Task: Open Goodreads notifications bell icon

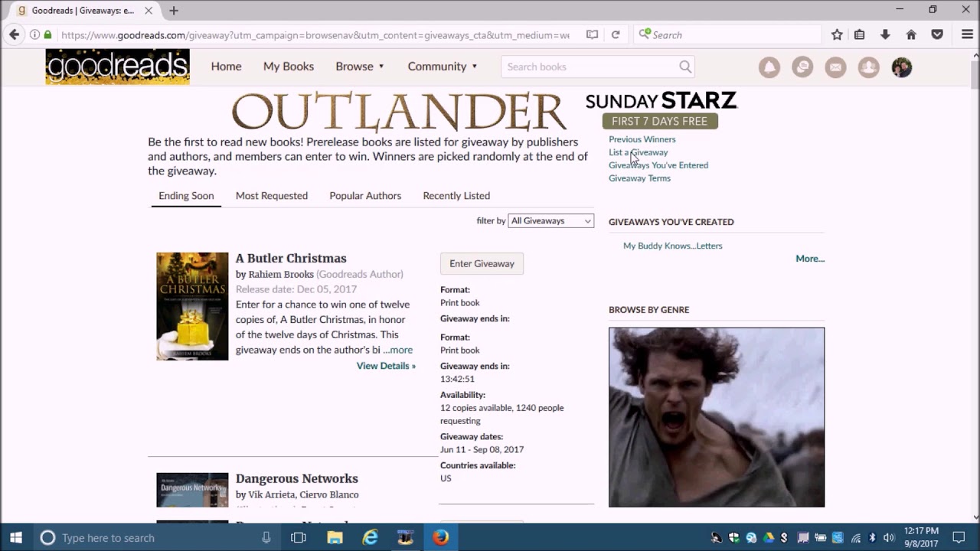Action: pos(769,67)
